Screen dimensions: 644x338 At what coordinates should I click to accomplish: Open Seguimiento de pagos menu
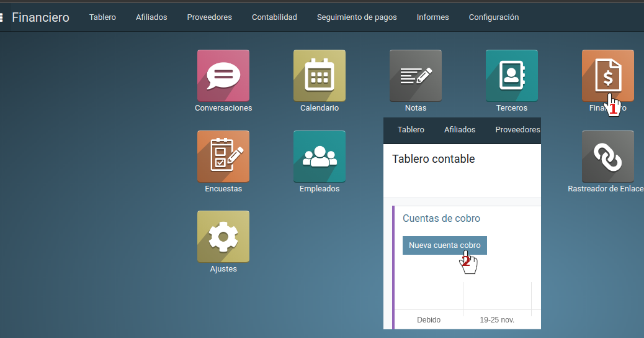pos(357,17)
